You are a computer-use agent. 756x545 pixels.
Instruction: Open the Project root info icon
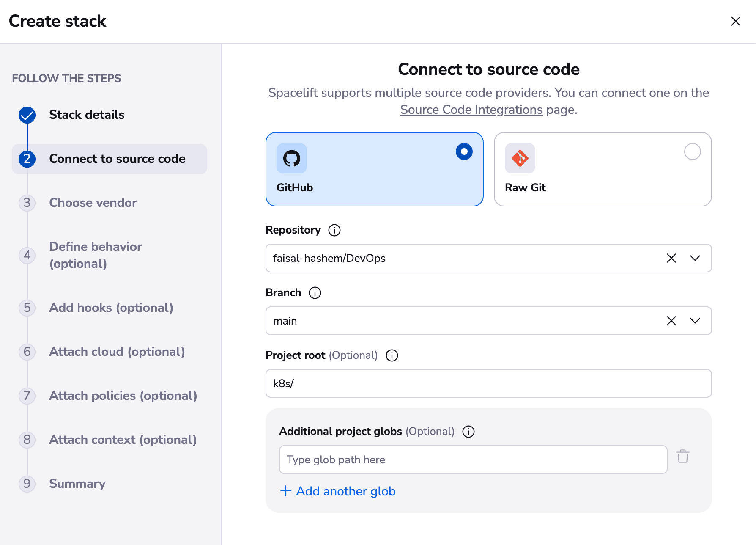(x=392, y=355)
